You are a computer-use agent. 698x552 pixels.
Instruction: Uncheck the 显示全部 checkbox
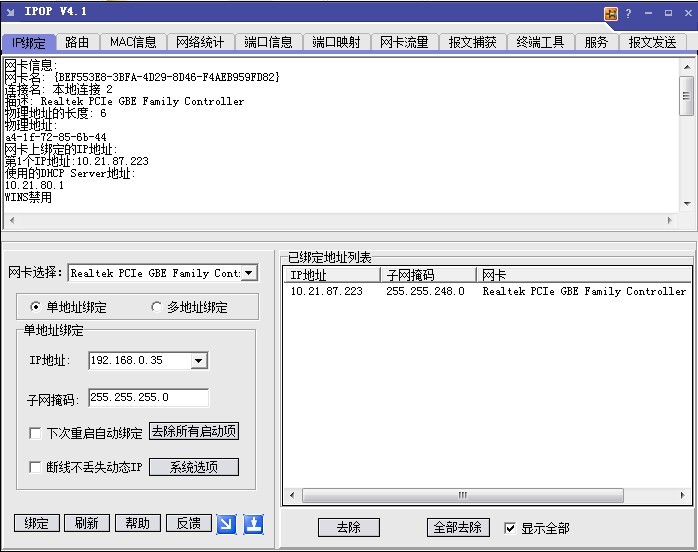[x=510, y=528]
